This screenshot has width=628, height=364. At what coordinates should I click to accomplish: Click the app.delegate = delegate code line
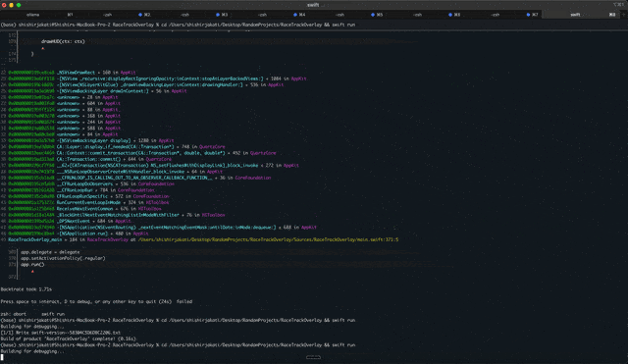50,252
